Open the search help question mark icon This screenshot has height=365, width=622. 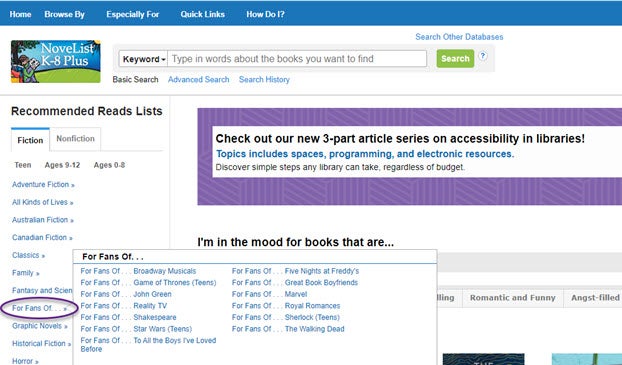pyautogui.click(x=482, y=56)
